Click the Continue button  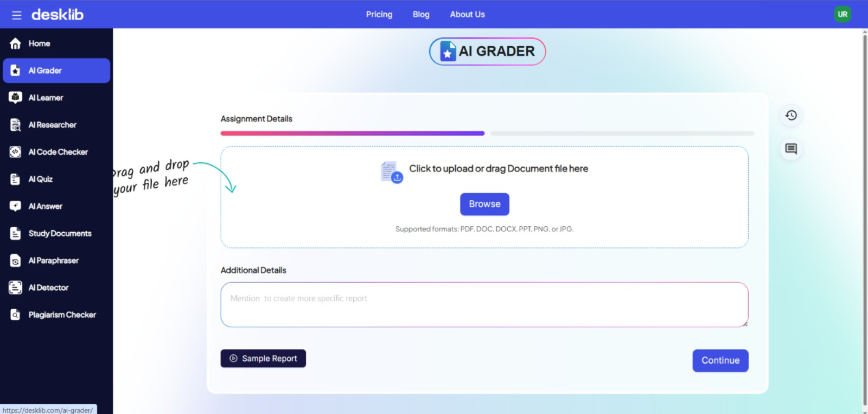[x=720, y=361]
